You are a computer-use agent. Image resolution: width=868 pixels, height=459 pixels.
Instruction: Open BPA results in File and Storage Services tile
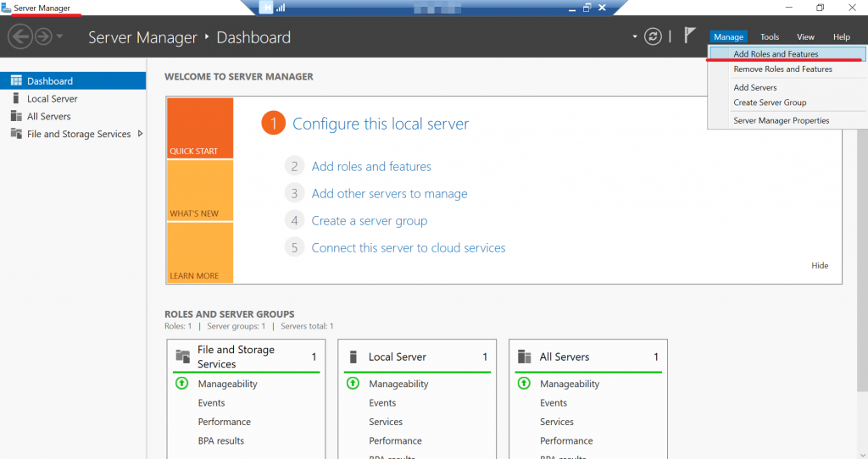pyautogui.click(x=221, y=440)
